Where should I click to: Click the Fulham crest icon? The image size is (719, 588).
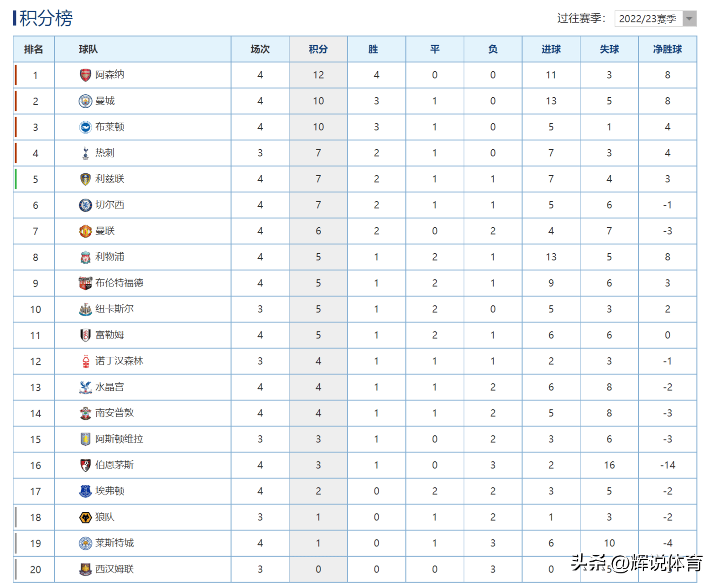tap(85, 335)
